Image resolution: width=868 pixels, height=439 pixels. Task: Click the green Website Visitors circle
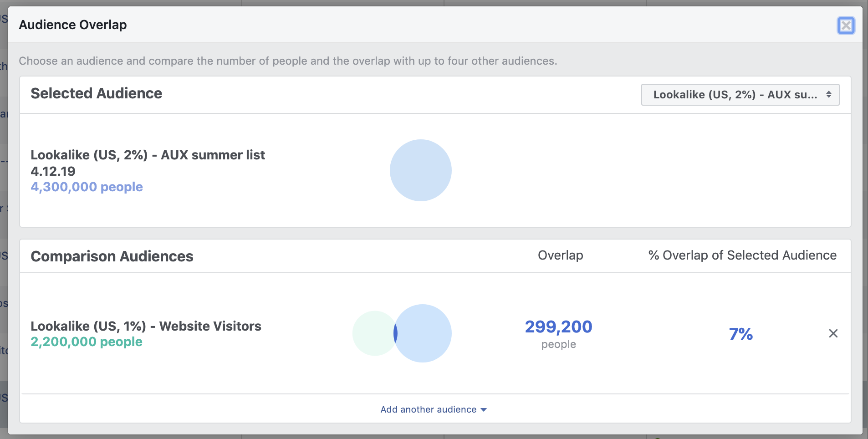pos(371,333)
